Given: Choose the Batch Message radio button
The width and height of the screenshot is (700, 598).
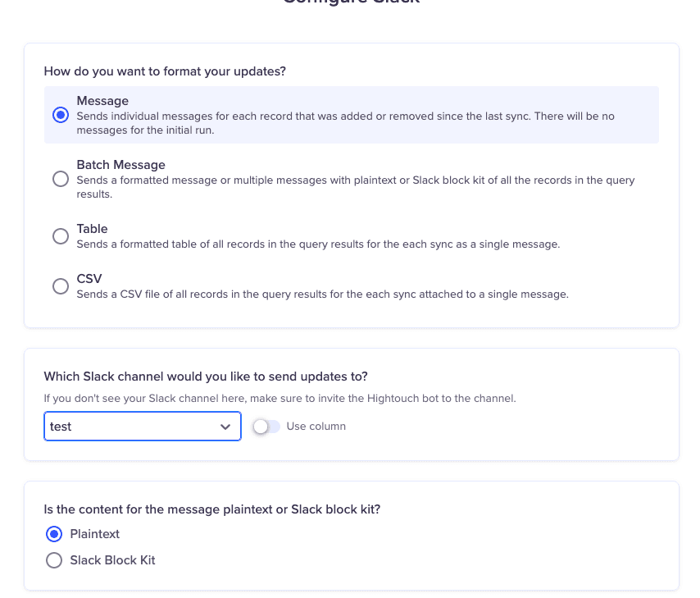Looking at the screenshot, I should (60, 179).
